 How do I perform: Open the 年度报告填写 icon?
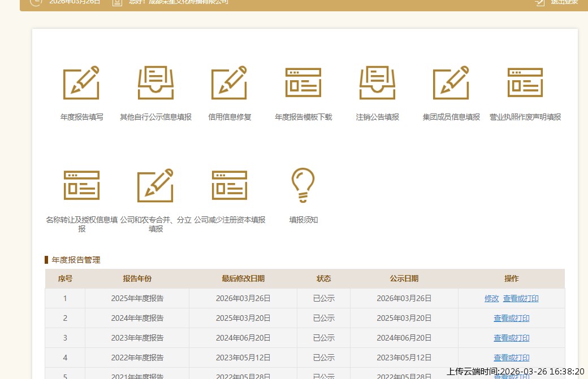81,83
